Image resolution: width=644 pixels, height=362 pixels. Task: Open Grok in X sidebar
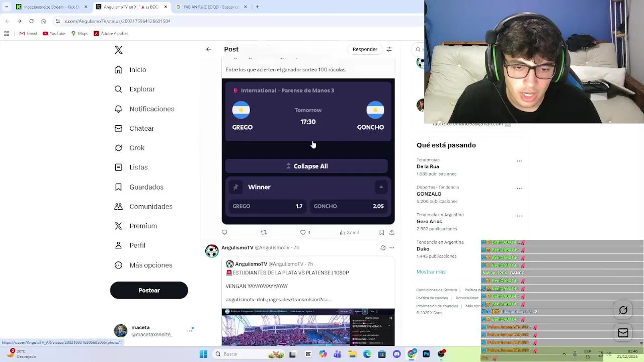pos(129,148)
